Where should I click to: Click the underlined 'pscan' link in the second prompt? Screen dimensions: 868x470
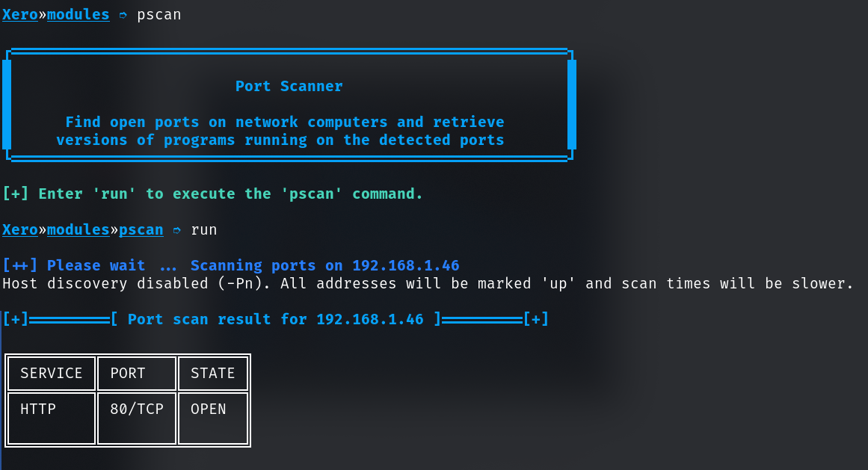(x=141, y=230)
